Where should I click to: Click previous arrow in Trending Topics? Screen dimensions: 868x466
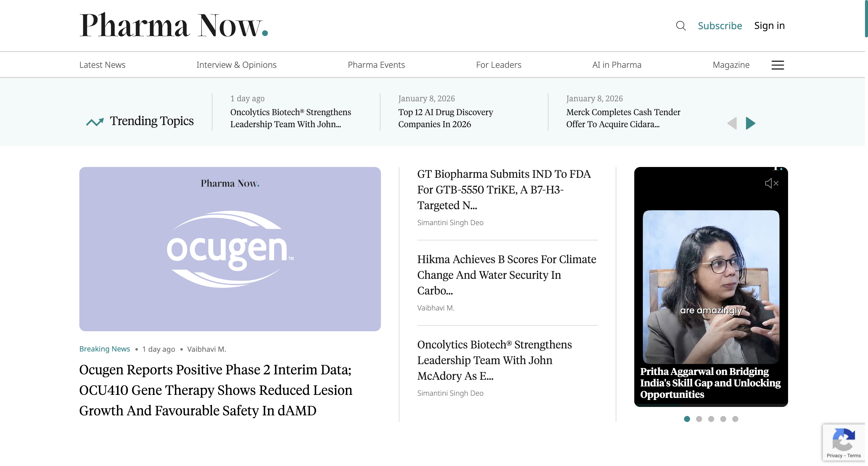(x=732, y=123)
